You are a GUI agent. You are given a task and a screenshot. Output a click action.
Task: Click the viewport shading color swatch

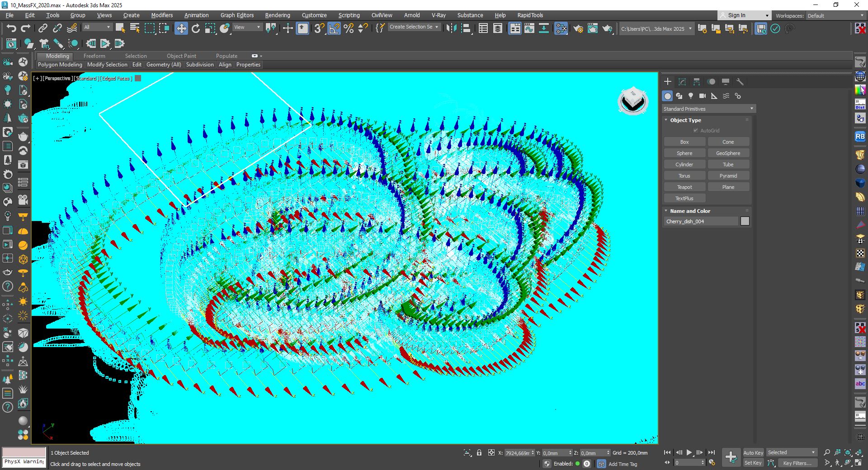coord(138,78)
